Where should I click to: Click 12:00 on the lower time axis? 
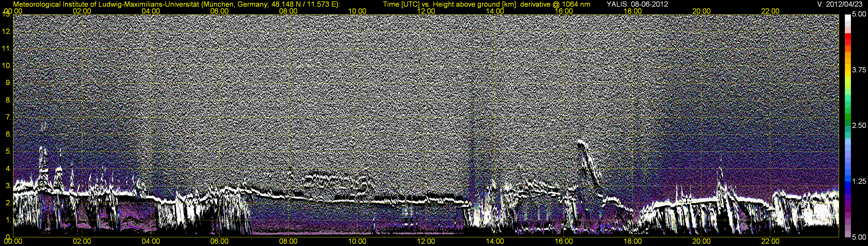tap(426, 242)
